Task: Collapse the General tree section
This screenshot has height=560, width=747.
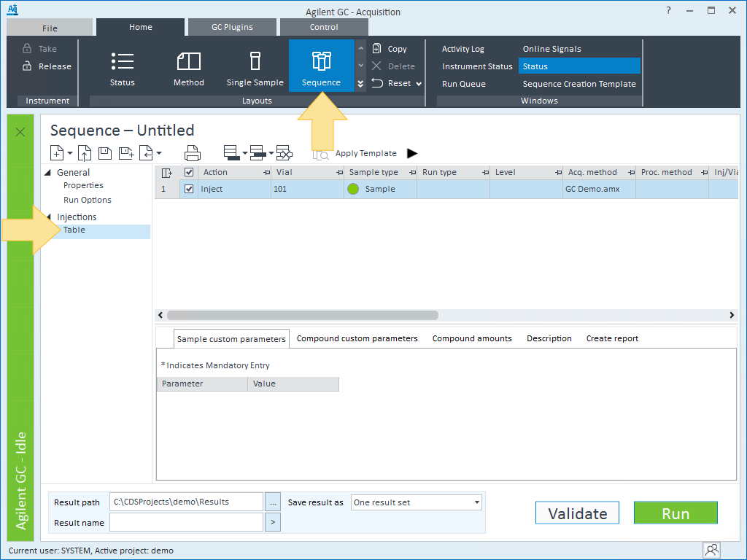Action: [x=47, y=172]
